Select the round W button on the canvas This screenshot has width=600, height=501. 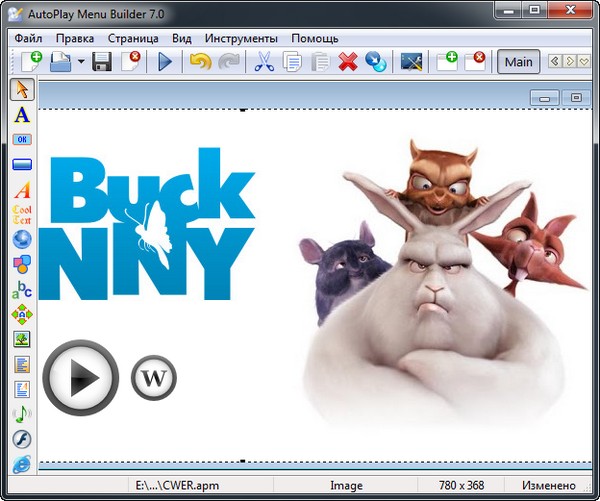pyautogui.click(x=153, y=378)
